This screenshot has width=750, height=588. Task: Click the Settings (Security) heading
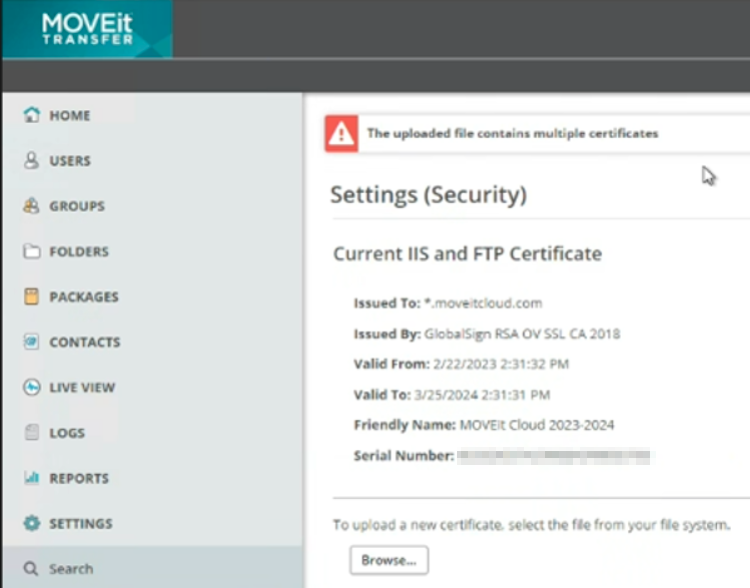[x=429, y=195]
